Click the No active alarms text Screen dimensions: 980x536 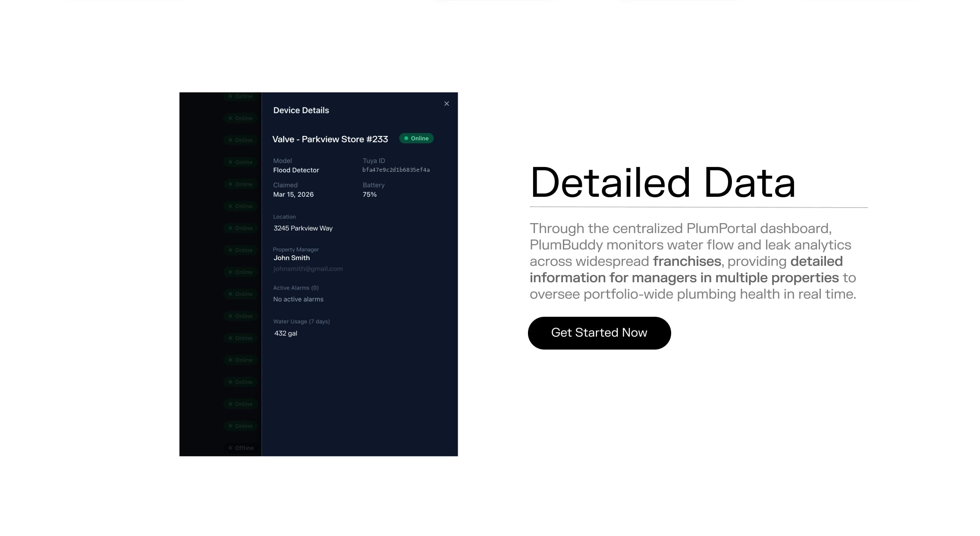pyautogui.click(x=298, y=300)
